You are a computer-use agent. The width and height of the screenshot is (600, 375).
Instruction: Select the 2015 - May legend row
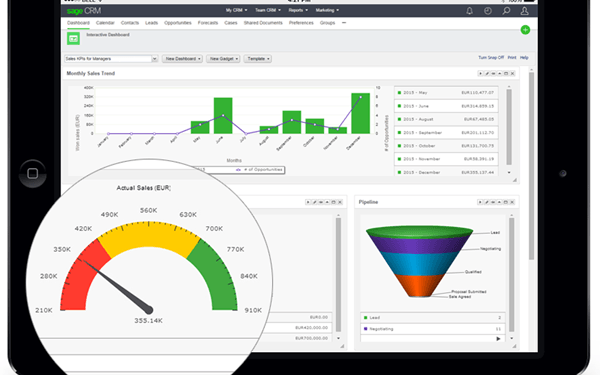[446, 93]
